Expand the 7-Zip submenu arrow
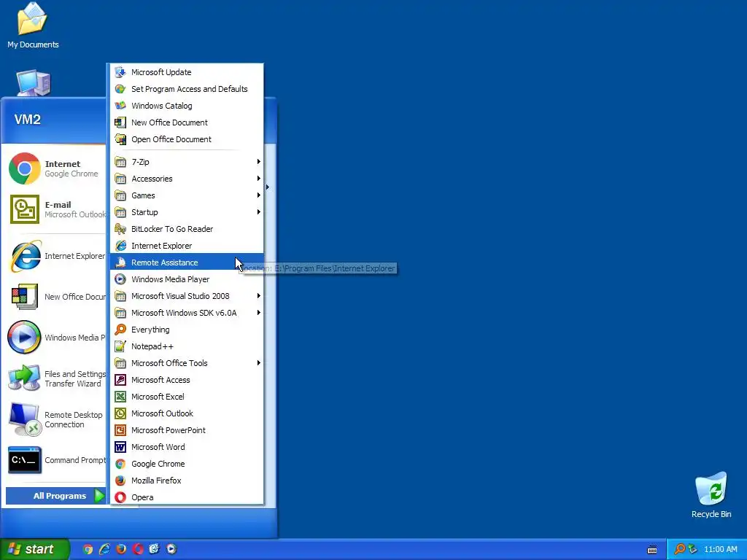Image resolution: width=747 pixels, height=560 pixels. [259, 162]
